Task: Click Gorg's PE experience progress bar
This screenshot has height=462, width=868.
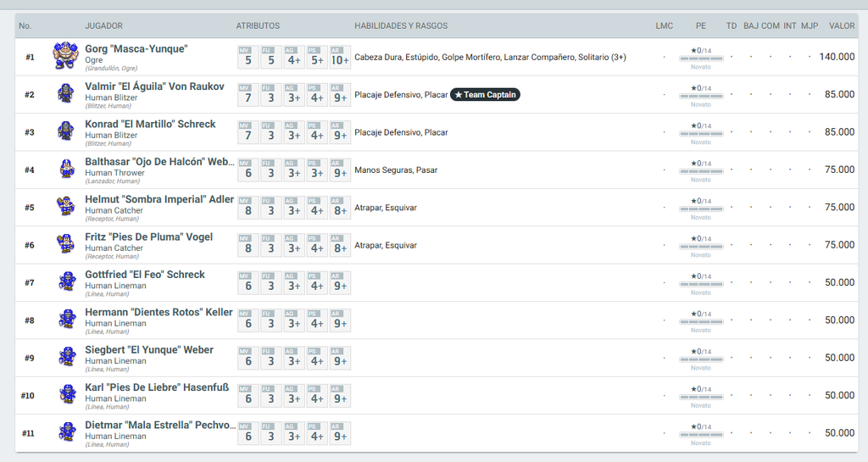Action: point(701,58)
